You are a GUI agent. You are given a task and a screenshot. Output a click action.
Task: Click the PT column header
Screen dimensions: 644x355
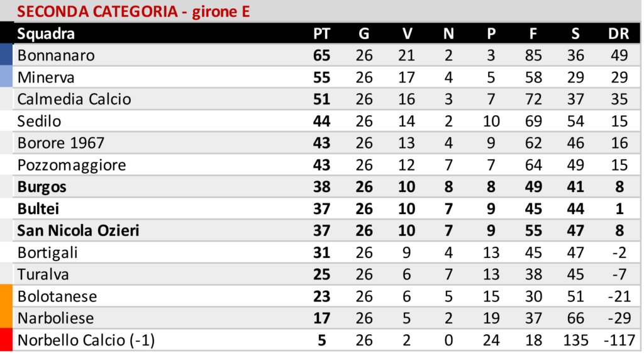(321, 34)
